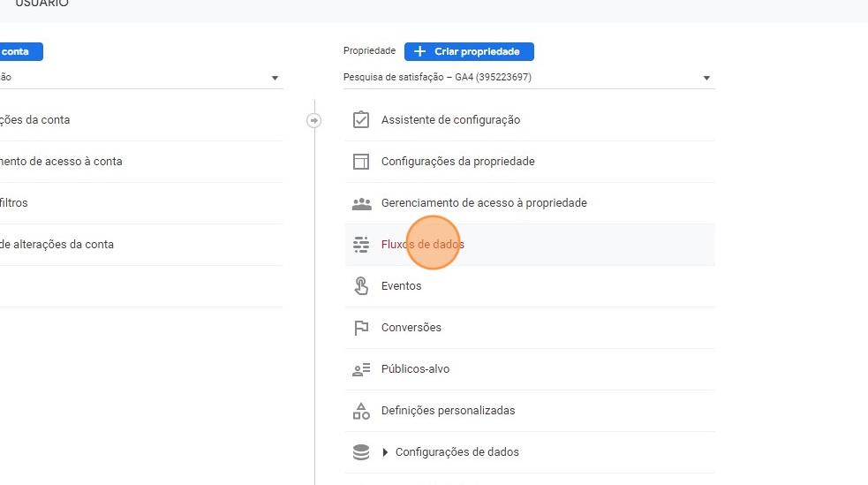
Task: Go to Conversões settings
Action: 411,328
